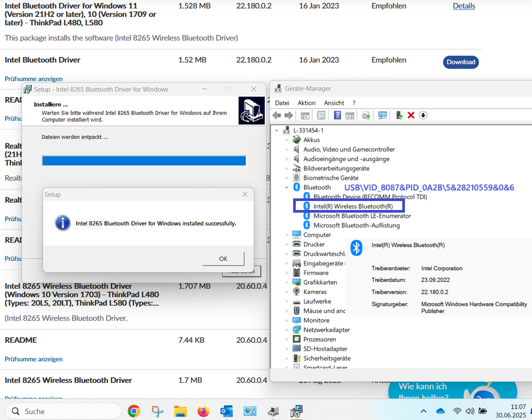532x420 pixels.
Task: Click the Add driver toolbar icon
Action: (x=399, y=116)
